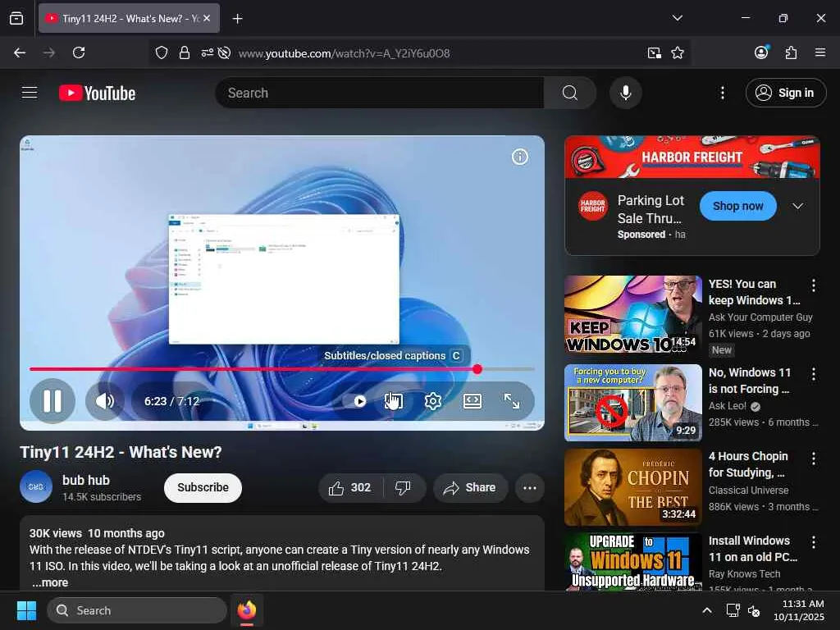Viewport: 840px width, 630px height.
Task: Open 'No, Windows 11 is not Forcing' title
Action: 750,381
